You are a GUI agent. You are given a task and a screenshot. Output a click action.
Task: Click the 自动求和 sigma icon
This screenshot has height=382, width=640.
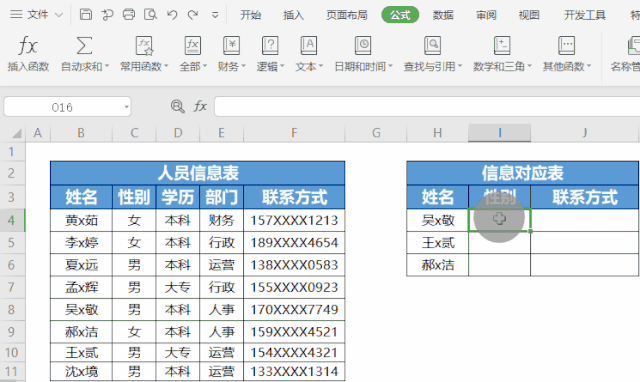click(x=84, y=45)
